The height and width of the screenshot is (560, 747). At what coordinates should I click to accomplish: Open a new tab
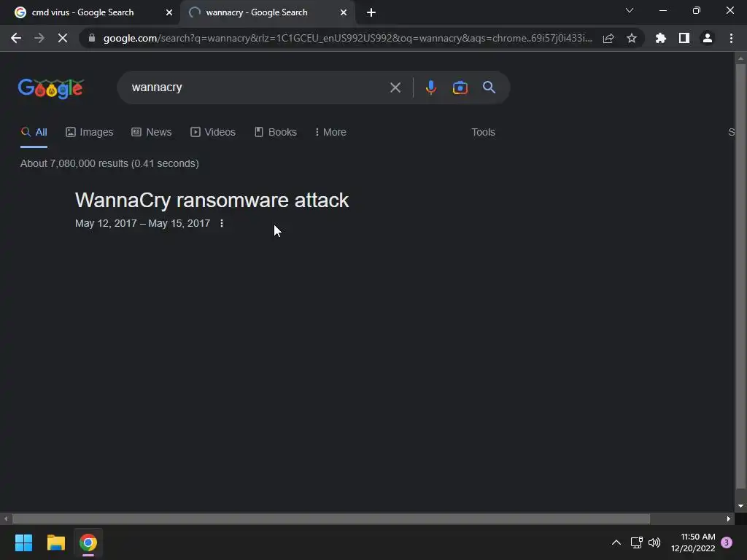point(371,13)
